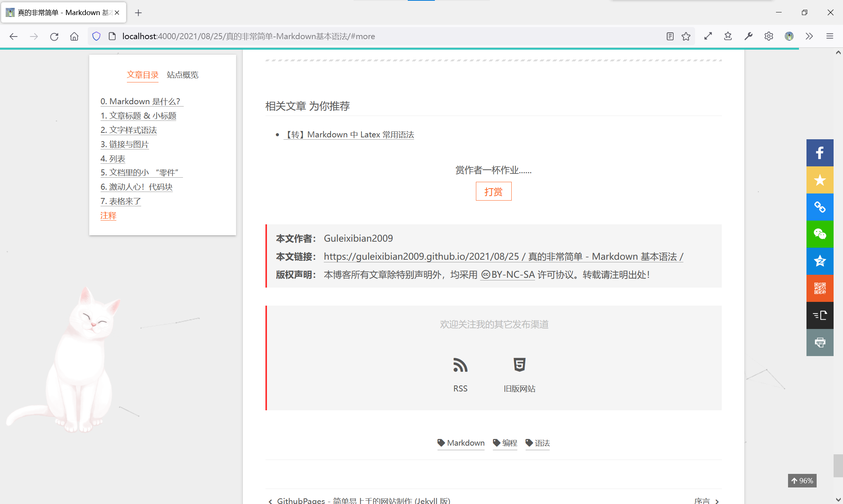The height and width of the screenshot is (504, 843).
Task: Open the RSS feed icon
Action: [x=460, y=365]
